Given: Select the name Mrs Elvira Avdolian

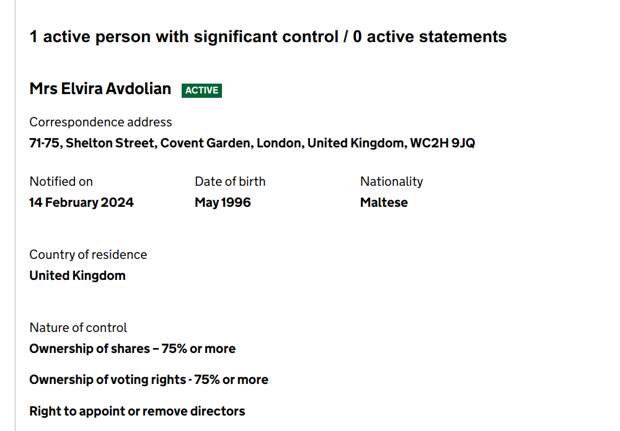Looking at the screenshot, I should [x=100, y=89].
